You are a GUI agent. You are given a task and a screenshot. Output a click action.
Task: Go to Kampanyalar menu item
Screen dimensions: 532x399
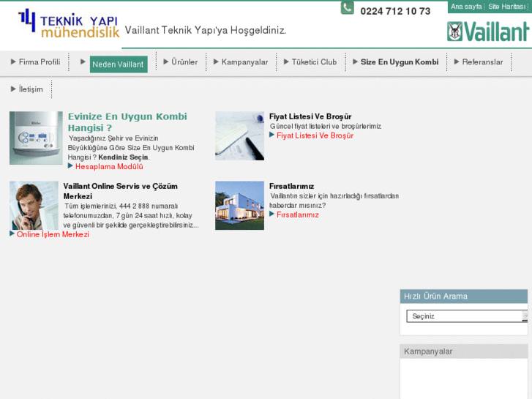point(244,61)
